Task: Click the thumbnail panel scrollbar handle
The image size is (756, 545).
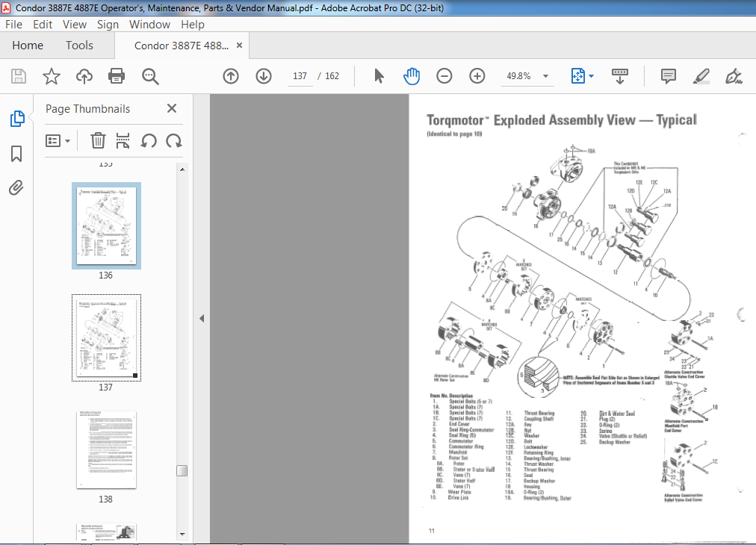Action: coord(182,470)
